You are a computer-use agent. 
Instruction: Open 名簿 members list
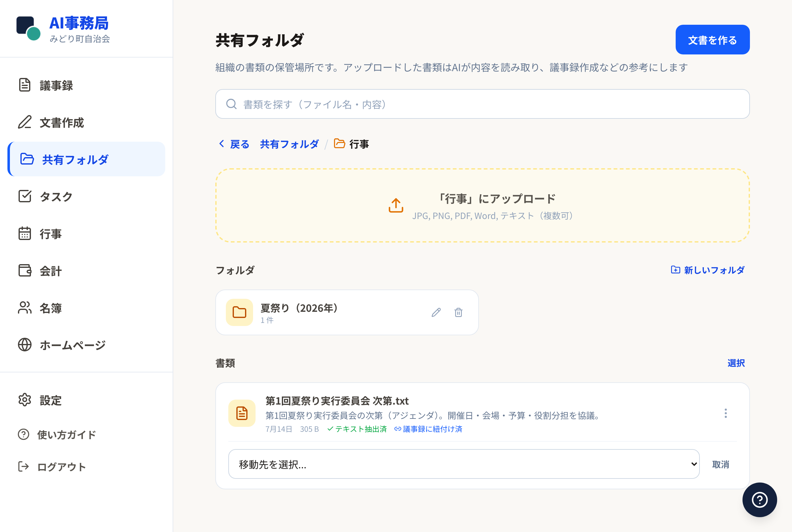[86, 308]
